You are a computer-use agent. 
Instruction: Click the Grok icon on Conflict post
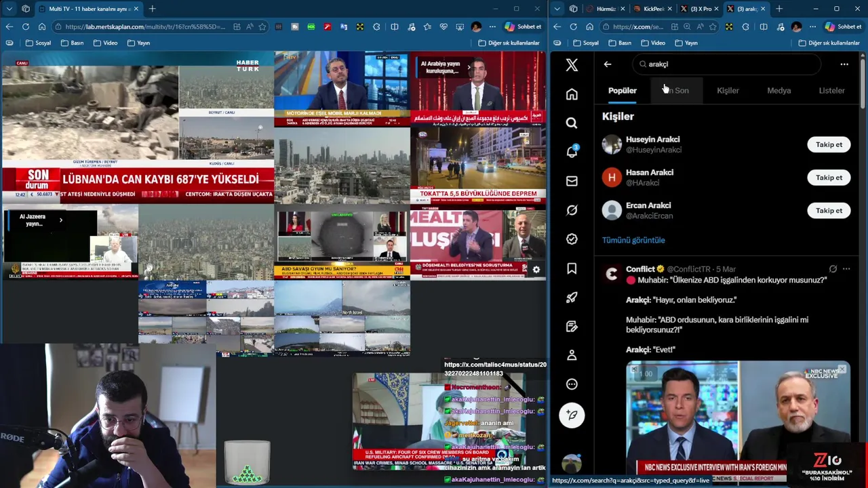833,269
